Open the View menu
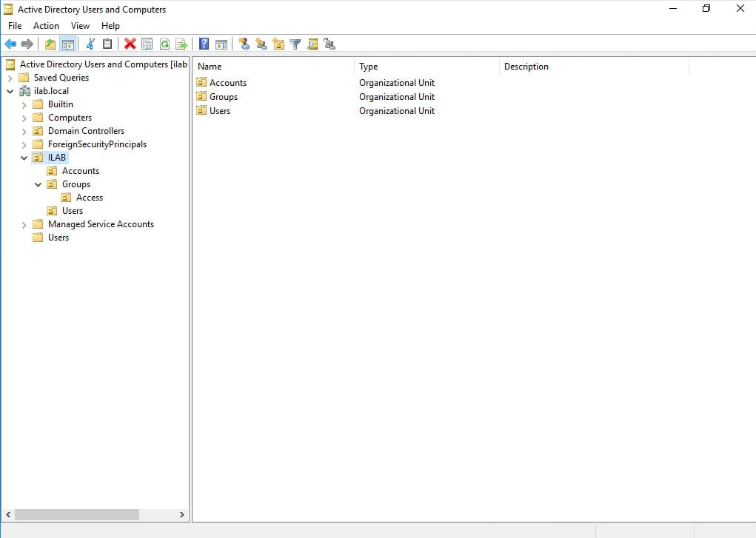The image size is (756, 538). point(80,26)
